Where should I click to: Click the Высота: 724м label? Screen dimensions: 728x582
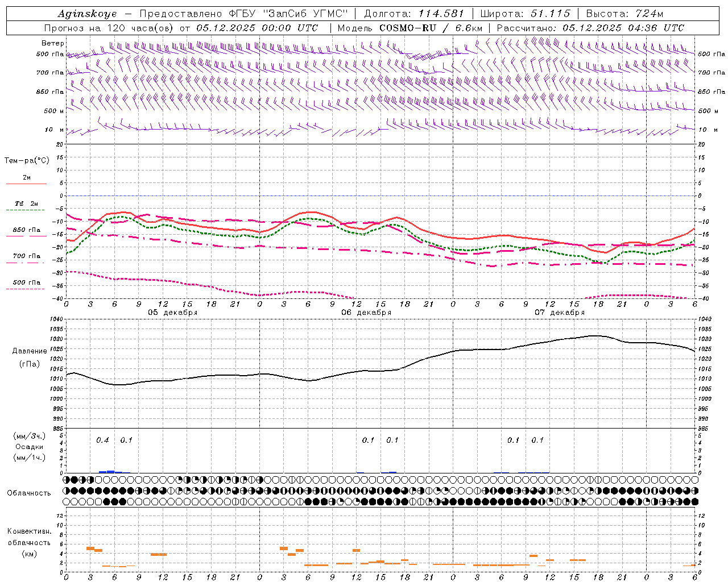(x=624, y=14)
